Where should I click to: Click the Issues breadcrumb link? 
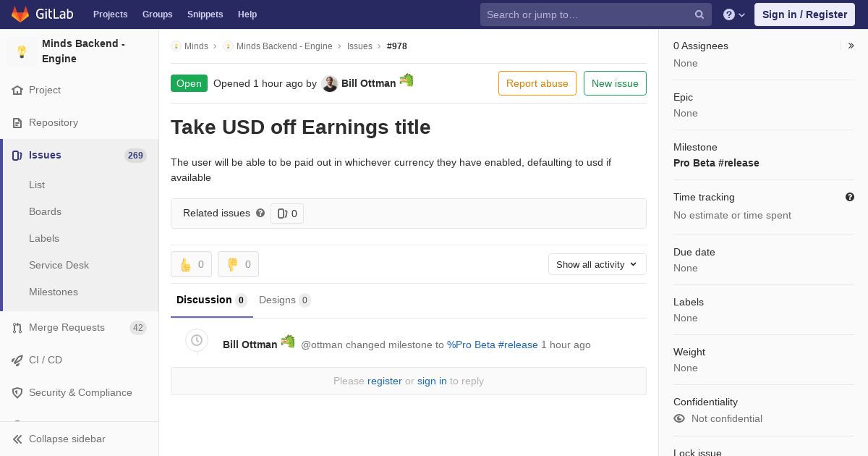coord(359,46)
